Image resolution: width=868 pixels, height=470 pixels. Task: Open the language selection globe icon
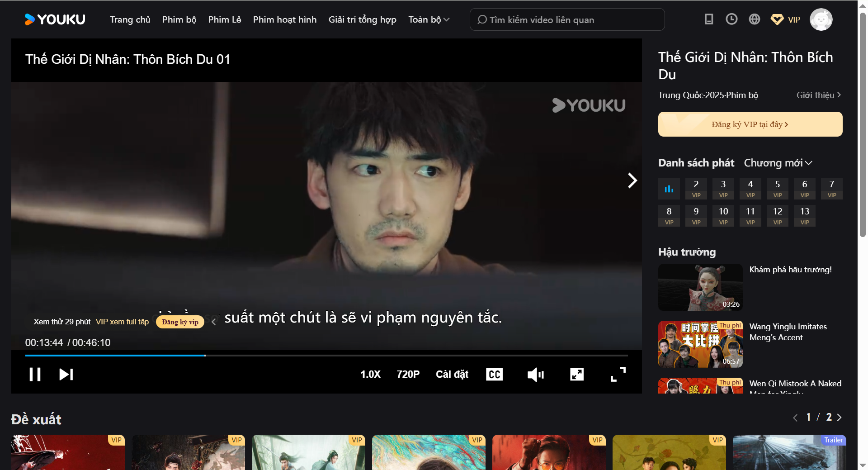pos(754,19)
